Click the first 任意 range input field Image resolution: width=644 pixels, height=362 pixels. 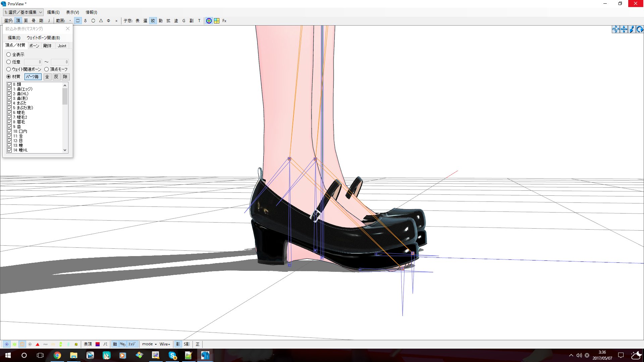click(33, 62)
